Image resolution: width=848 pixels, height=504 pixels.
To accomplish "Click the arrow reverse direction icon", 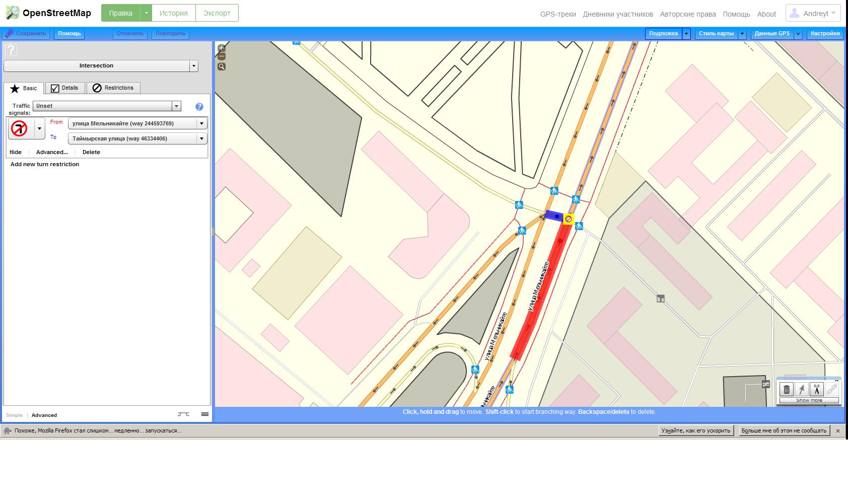I will [x=801, y=389].
